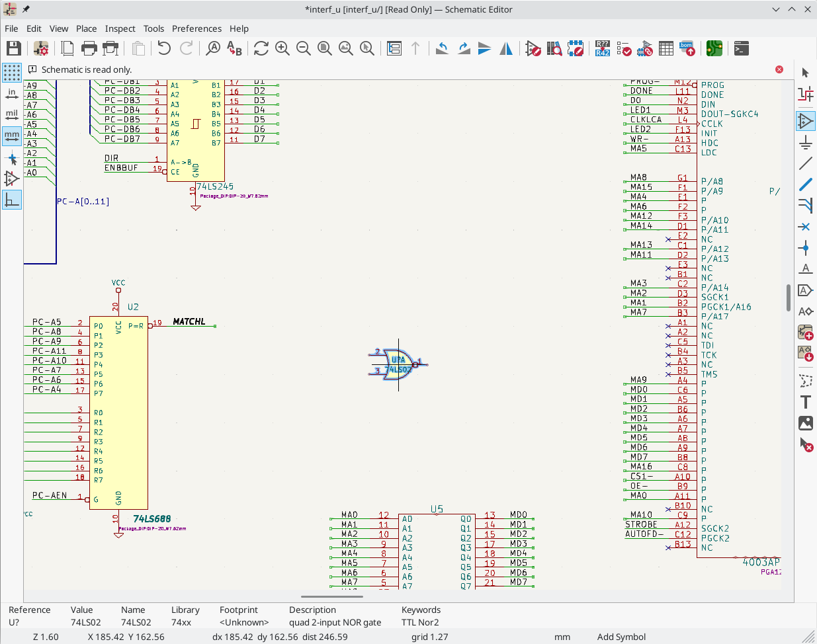Image resolution: width=817 pixels, height=644 pixels.
Task: Click the horizontal scrollbar at the bottom
Action: pos(331,596)
